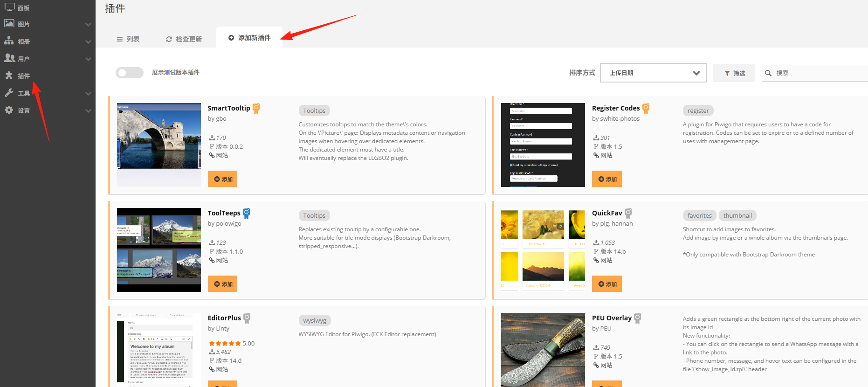Viewport: 868px width, 387px height.
Task: Click the search magnifier icon
Action: [768, 73]
